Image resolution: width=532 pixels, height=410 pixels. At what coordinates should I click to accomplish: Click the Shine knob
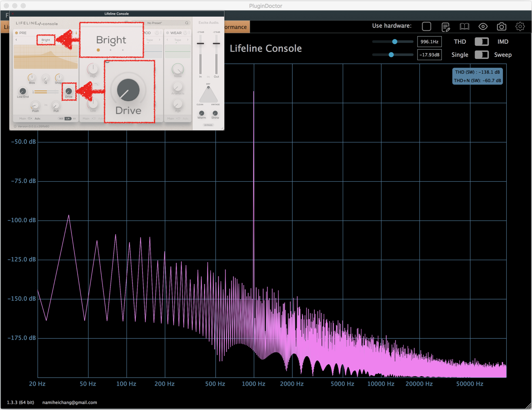pyautogui.click(x=215, y=113)
